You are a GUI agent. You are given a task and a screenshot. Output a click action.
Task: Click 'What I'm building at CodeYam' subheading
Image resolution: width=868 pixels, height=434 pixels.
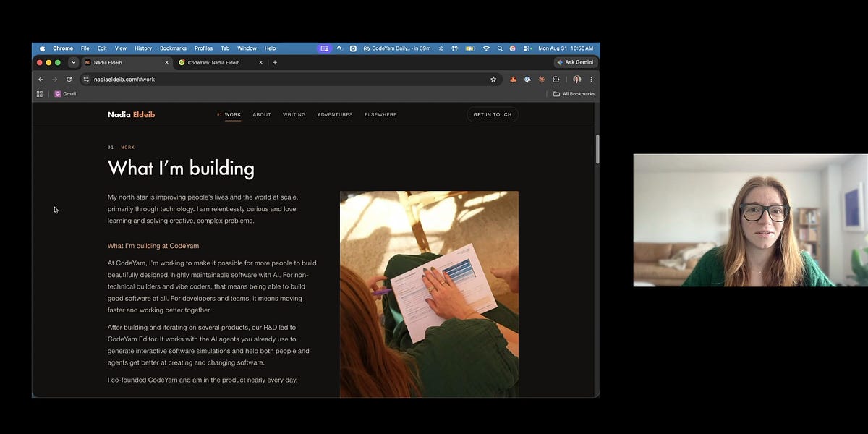[153, 246]
